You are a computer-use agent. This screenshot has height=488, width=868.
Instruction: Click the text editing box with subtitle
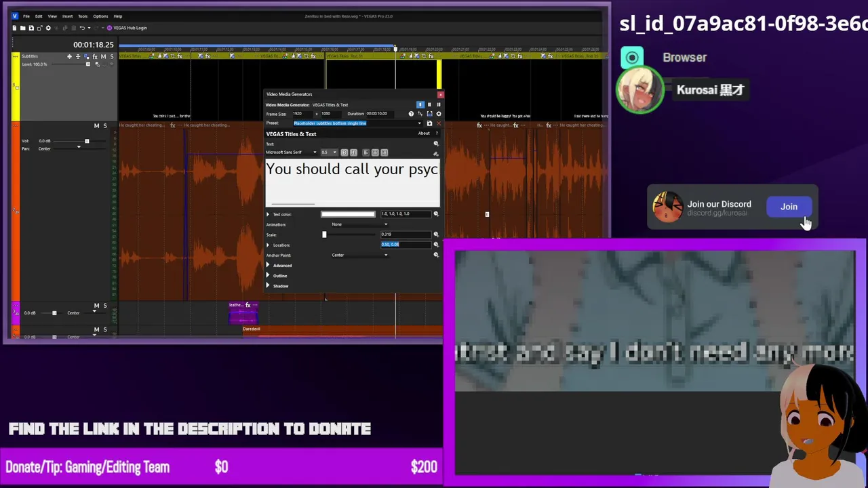pos(353,182)
